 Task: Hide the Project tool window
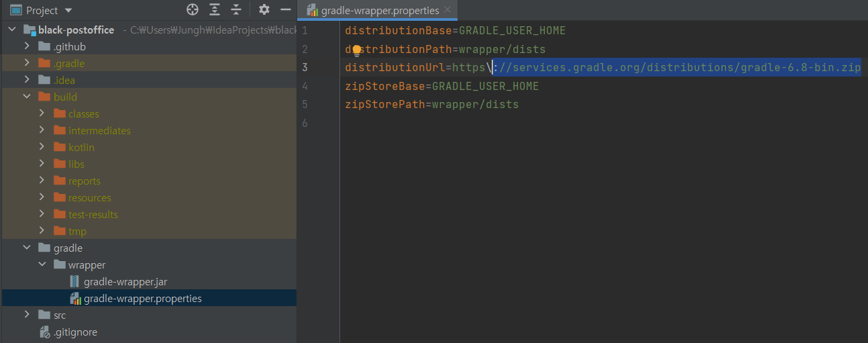coord(285,9)
